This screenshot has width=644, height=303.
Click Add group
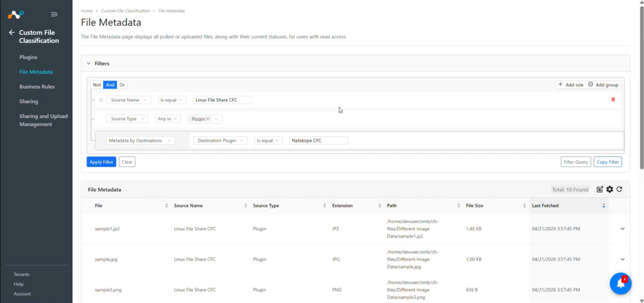603,85
